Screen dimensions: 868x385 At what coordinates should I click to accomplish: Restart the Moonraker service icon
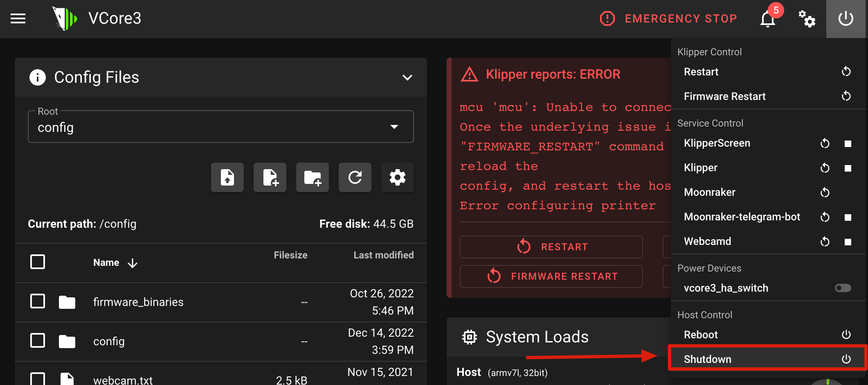(x=825, y=192)
